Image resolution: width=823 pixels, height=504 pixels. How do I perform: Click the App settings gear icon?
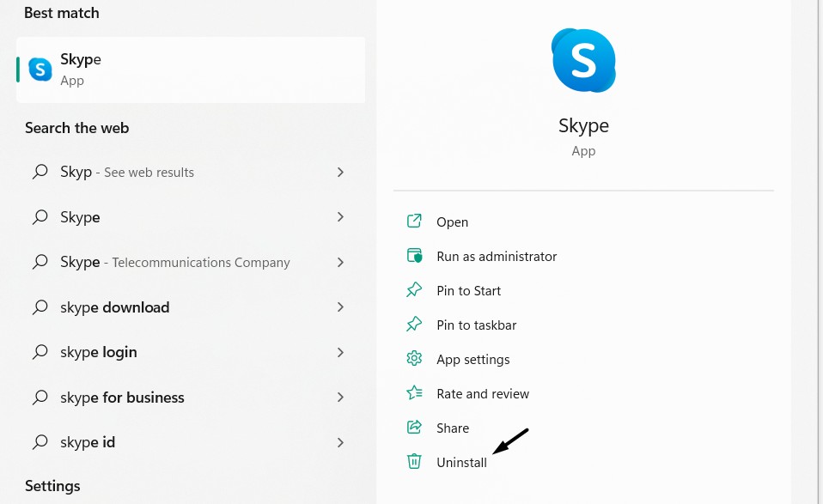(414, 359)
